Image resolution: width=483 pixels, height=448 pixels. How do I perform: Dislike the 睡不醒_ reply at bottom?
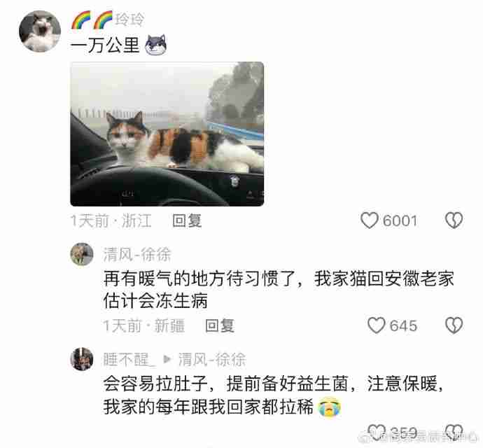tap(454, 433)
